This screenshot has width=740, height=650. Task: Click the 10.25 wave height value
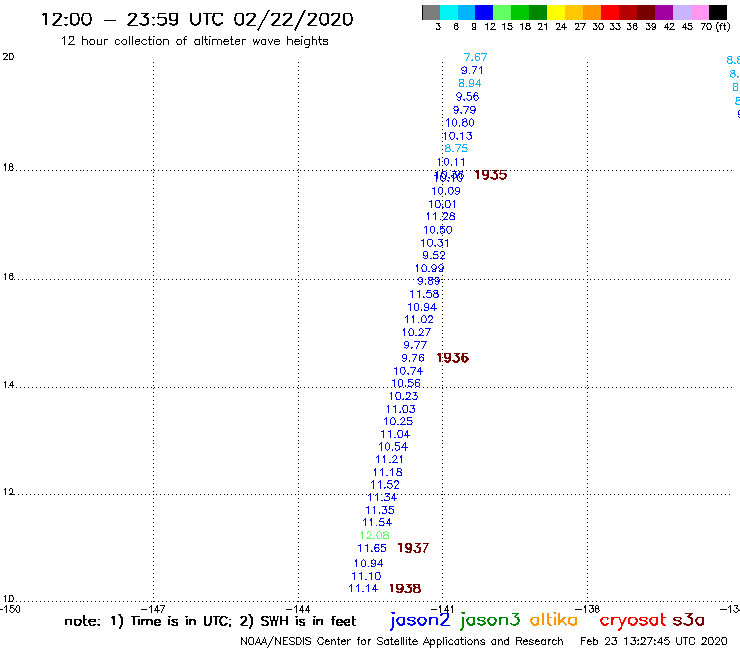pos(398,422)
